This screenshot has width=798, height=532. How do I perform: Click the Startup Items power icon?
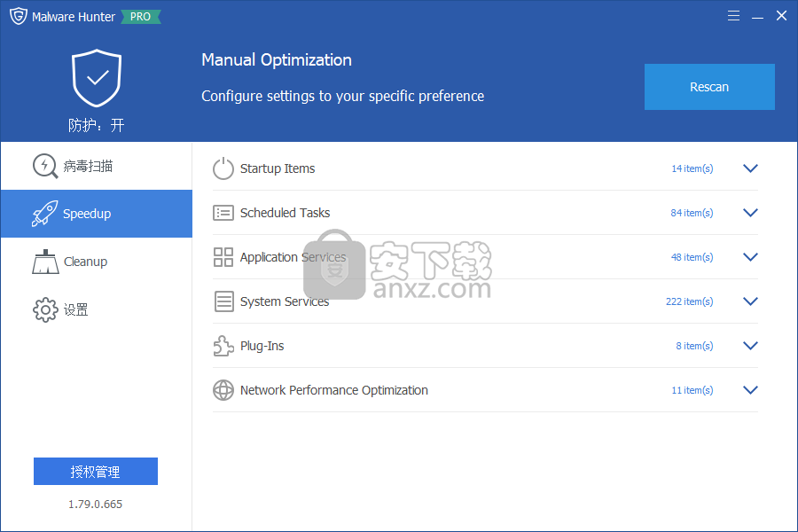(x=223, y=168)
